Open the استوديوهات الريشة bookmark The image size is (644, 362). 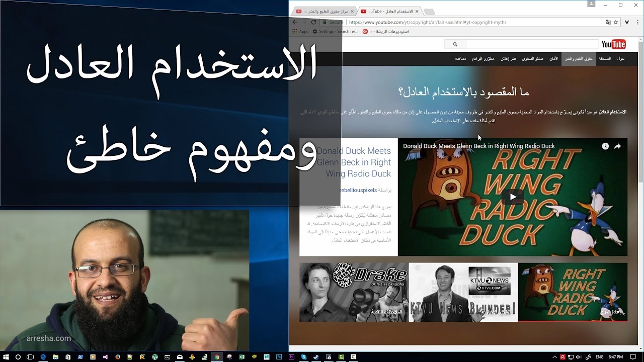385,31
